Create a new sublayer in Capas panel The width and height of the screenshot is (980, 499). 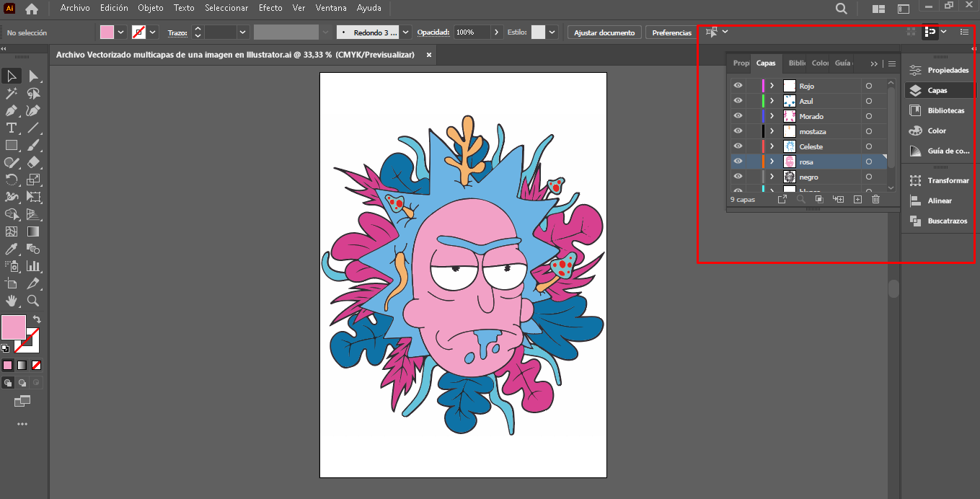(838, 199)
